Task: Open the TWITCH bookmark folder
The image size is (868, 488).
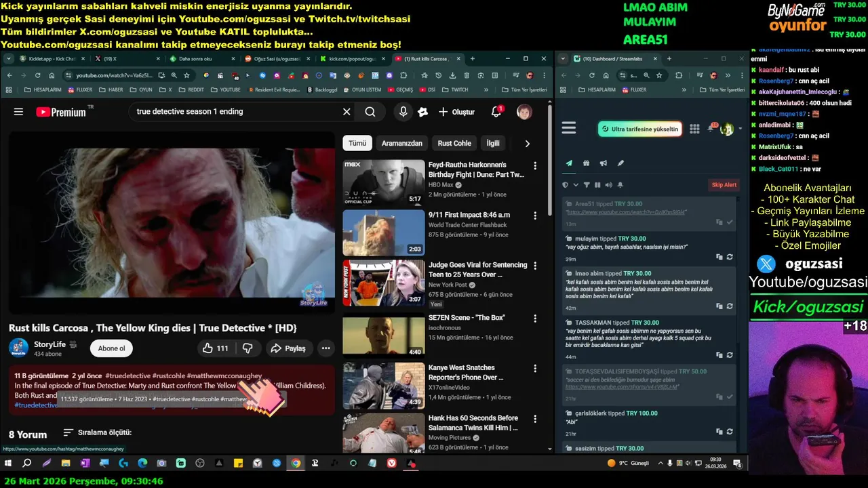Action: 454,89
